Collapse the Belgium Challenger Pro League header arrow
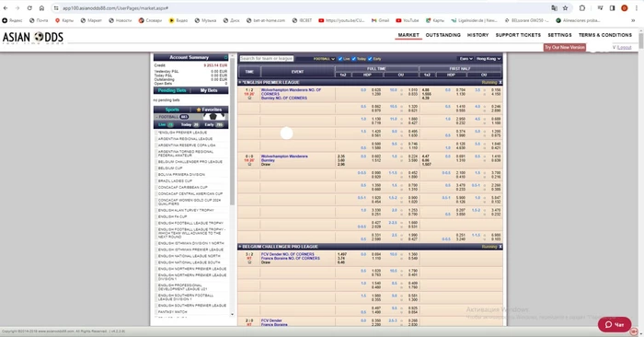The image size is (644, 337). (240, 247)
